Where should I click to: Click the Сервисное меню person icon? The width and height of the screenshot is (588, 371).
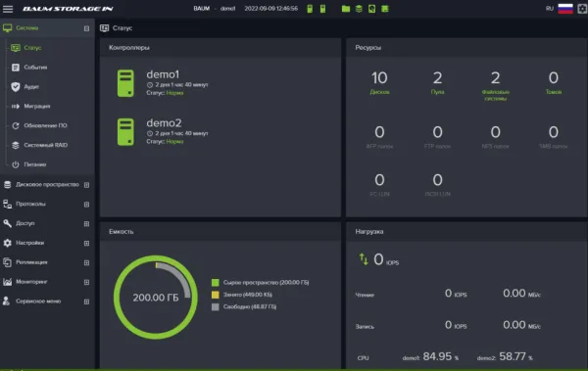[x=7, y=301]
